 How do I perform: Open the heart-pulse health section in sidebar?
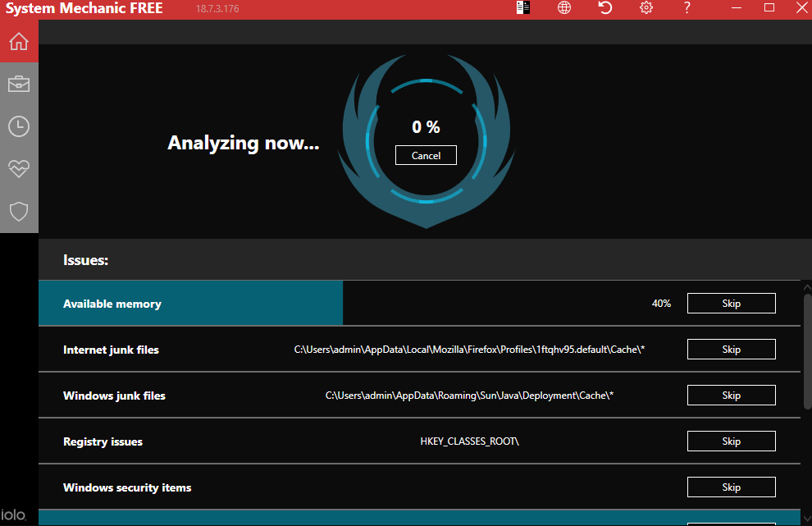pyautogui.click(x=19, y=169)
